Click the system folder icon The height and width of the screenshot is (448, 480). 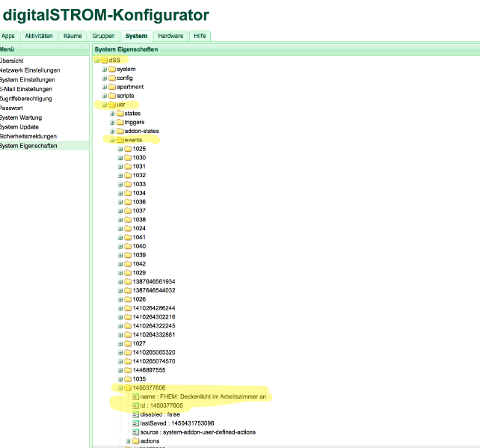[112, 69]
